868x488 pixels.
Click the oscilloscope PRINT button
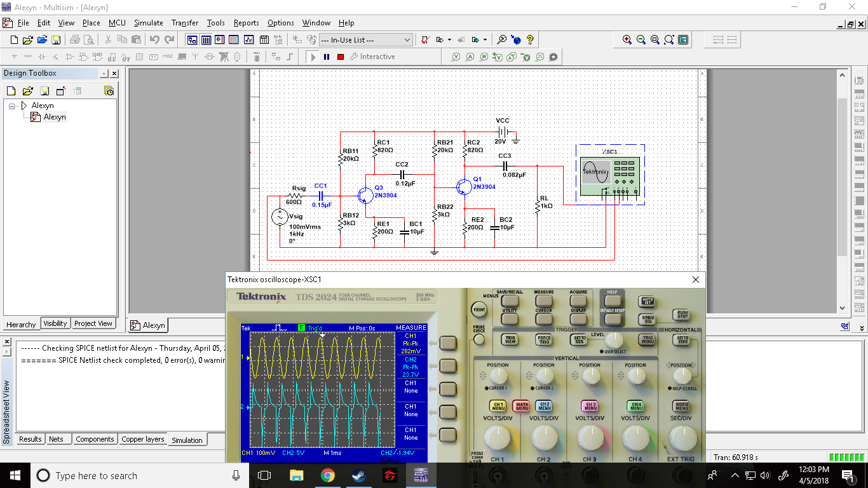click(479, 310)
